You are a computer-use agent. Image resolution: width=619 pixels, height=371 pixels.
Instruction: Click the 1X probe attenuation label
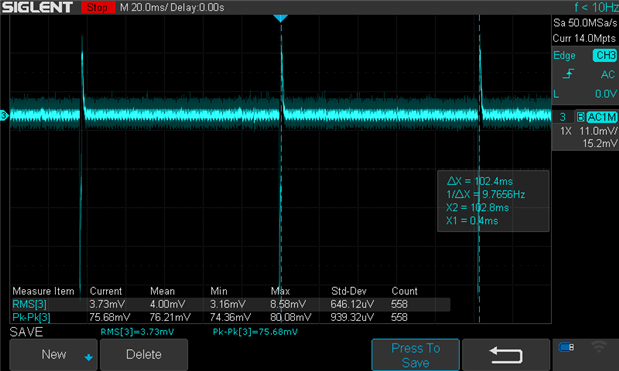566,131
